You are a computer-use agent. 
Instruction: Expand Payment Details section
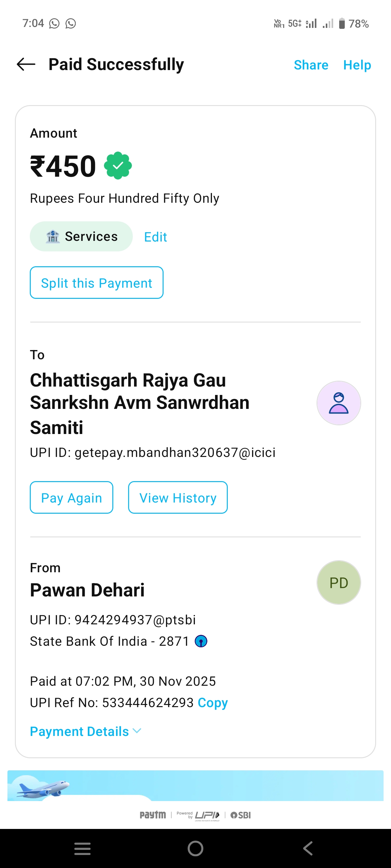coord(80,732)
